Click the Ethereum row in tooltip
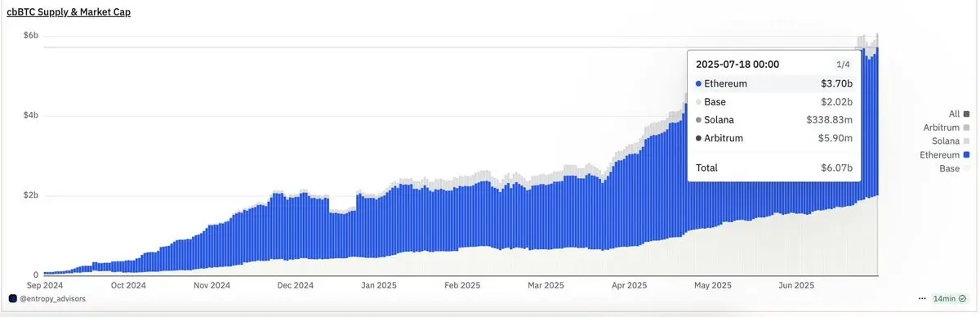Screen dimensions: 980x317 click(773, 83)
